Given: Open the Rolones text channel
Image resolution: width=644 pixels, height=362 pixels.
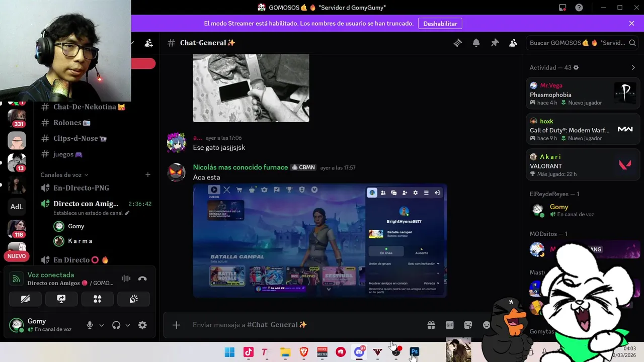Looking at the screenshot, I should (72, 123).
